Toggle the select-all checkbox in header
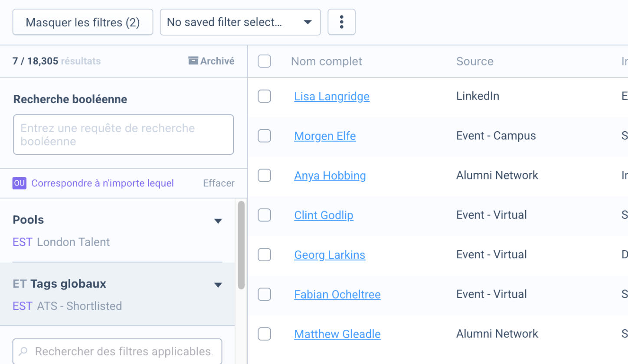This screenshot has width=628, height=364. point(265,61)
